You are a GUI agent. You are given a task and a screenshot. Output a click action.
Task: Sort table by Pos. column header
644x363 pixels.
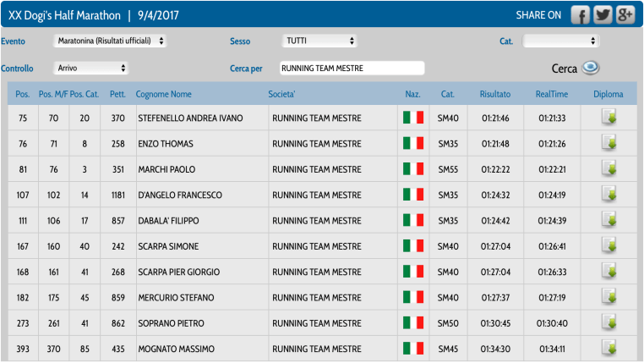tap(23, 94)
